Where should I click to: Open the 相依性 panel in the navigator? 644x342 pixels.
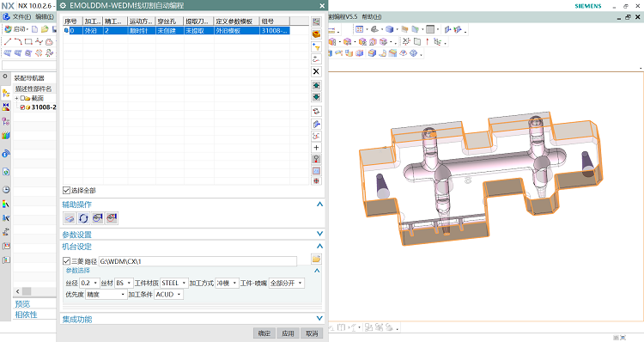coord(26,315)
